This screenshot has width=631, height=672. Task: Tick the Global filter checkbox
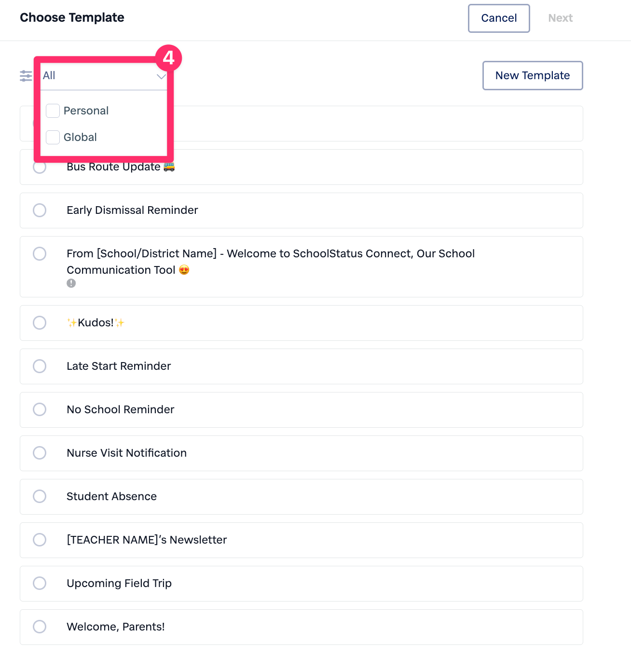click(53, 137)
